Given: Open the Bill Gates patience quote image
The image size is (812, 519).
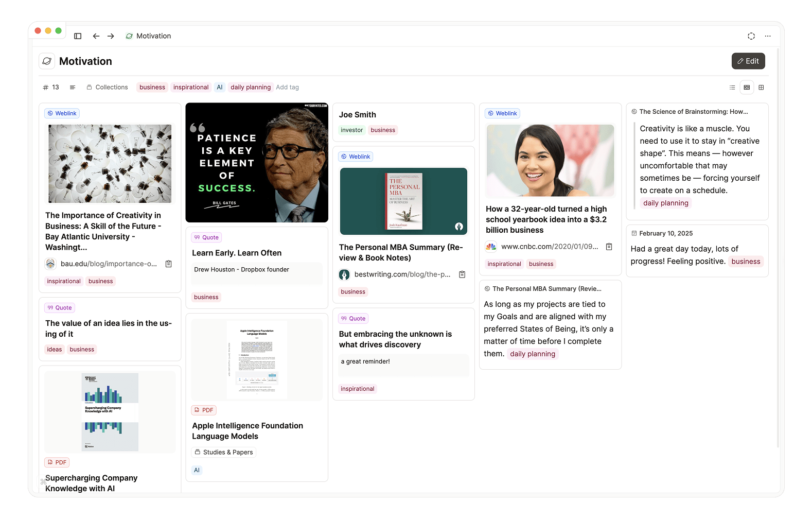Looking at the screenshot, I should pyautogui.click(x=257, y=163).
